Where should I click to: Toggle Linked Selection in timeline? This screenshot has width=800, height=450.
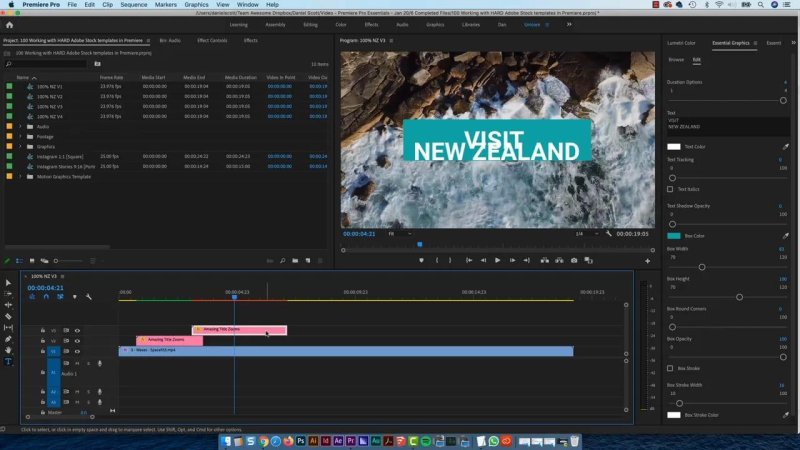tap(60, 296)
